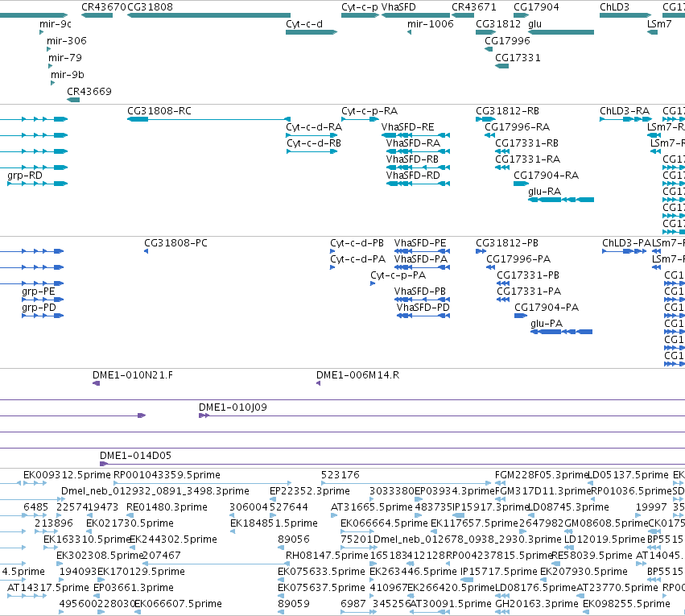
Task: Select the CG17331-PB protein label
Action: click(528, 275)
